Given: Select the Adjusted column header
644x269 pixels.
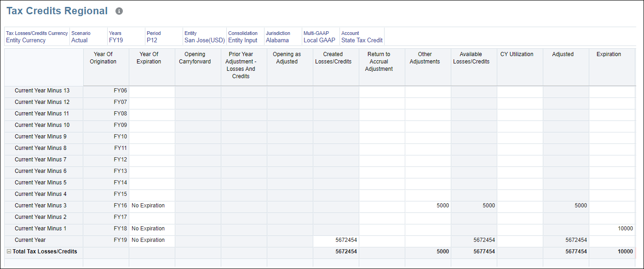Looking at the screenshot, I should tap(566, 67).
